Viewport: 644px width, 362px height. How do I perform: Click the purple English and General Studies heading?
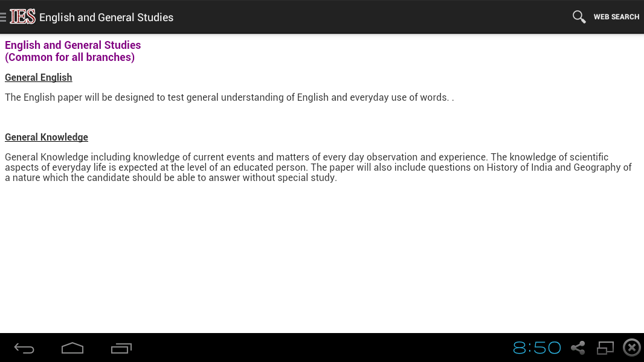72,45
